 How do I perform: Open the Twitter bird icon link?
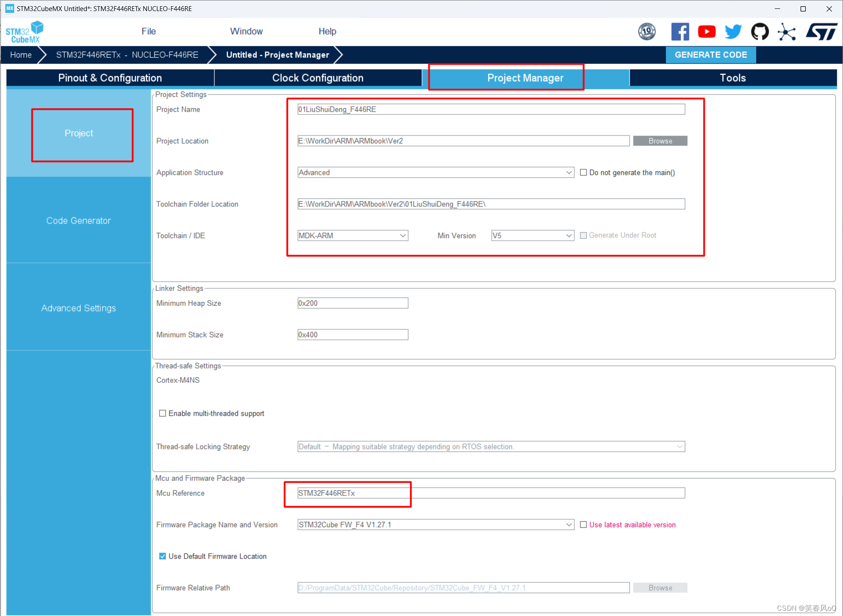pos(733,31)
